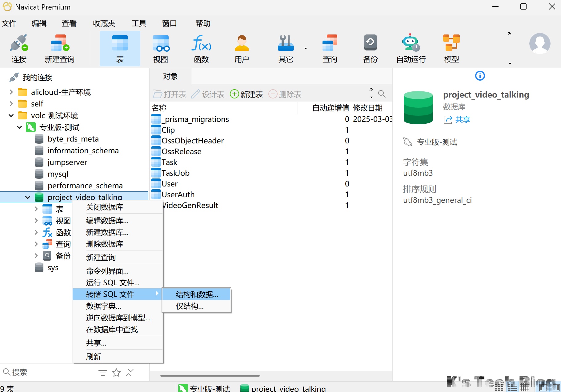Click the Users (用户) toolbar icon
561x392 pixels.
pyautogui.click(x=242, y=43)
